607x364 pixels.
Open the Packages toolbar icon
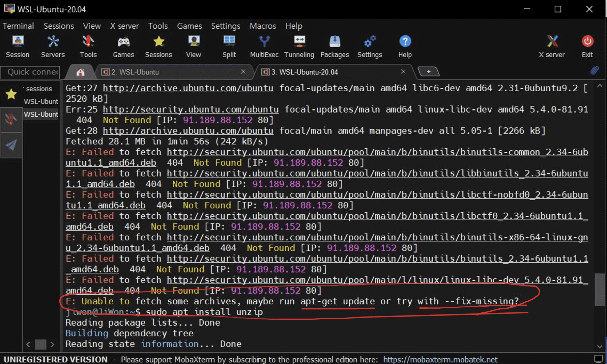pyautogui.click(x=335, y=46)
